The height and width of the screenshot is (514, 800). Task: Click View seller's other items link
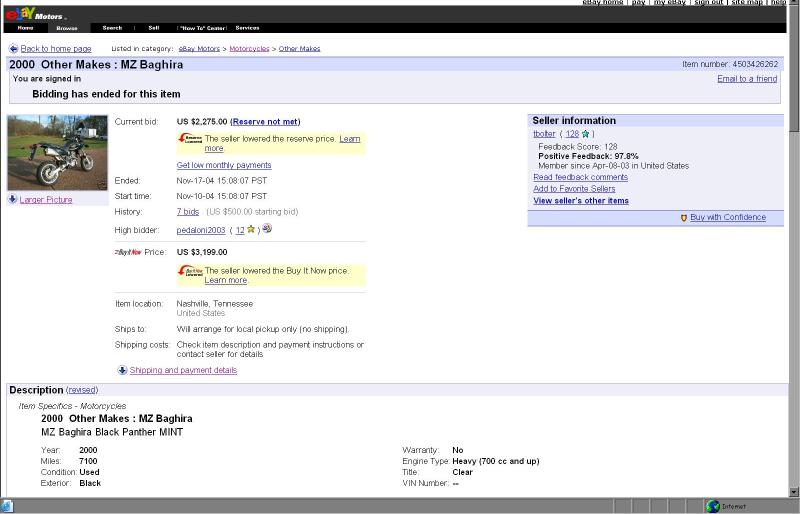[581, 201]
